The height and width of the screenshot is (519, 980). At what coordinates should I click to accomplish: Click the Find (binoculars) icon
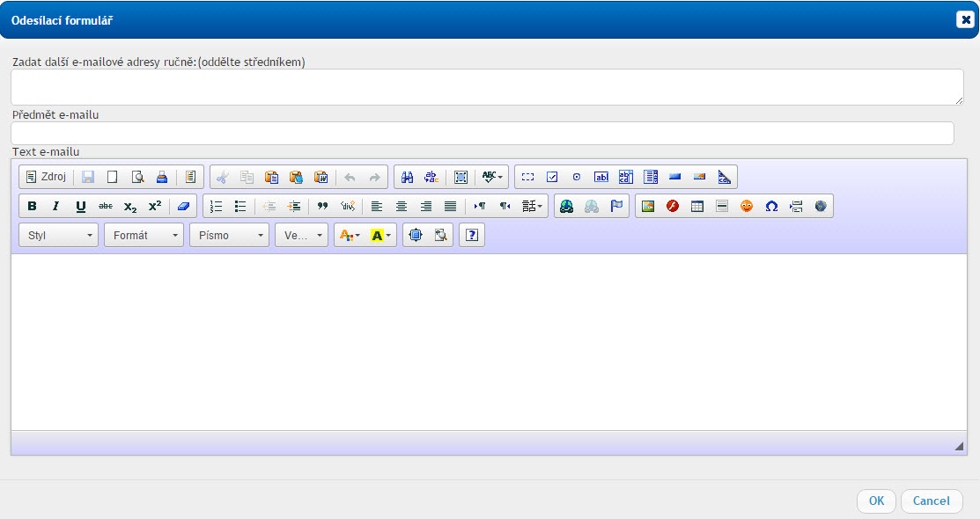[x=408, y=177]
